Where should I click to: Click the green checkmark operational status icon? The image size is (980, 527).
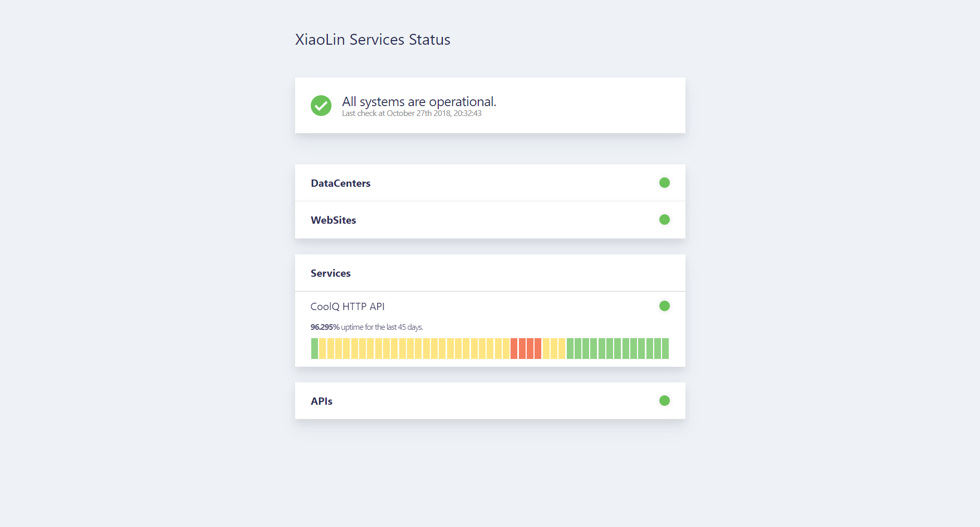click(x=321, y=106)
